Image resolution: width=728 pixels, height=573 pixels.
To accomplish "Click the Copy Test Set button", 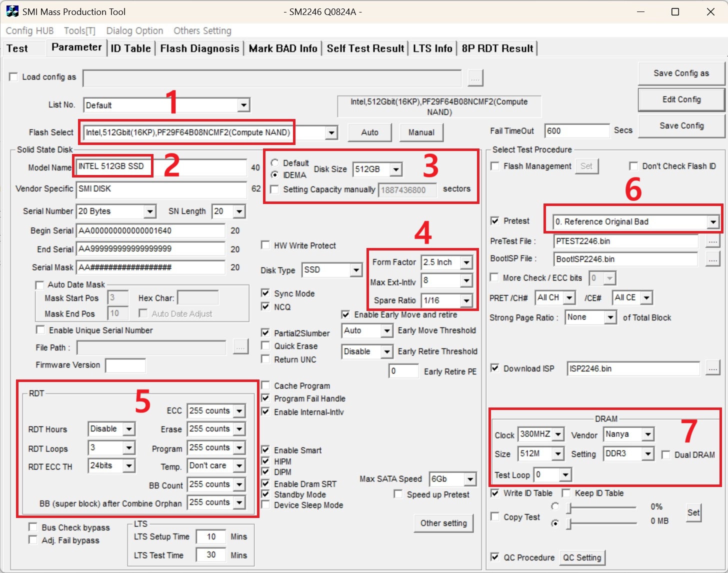I will 693,513.
